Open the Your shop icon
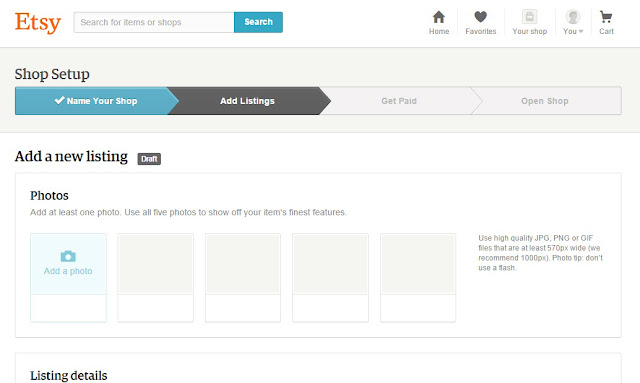 coord(529,17)
